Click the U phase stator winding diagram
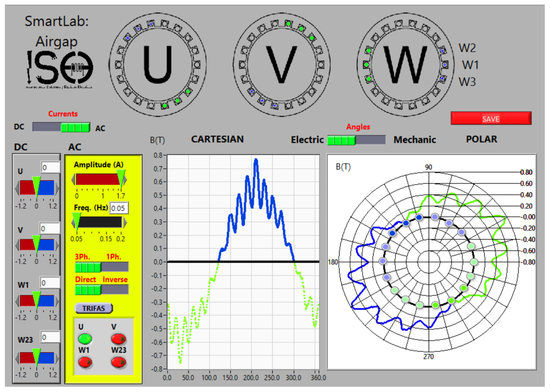The width and height of the screenshot is (550, 392). (158, 65)
